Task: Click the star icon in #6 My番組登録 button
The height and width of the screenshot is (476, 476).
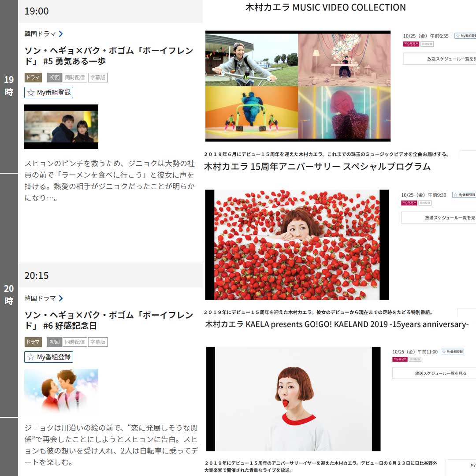Action: click(x=31, y=357)
